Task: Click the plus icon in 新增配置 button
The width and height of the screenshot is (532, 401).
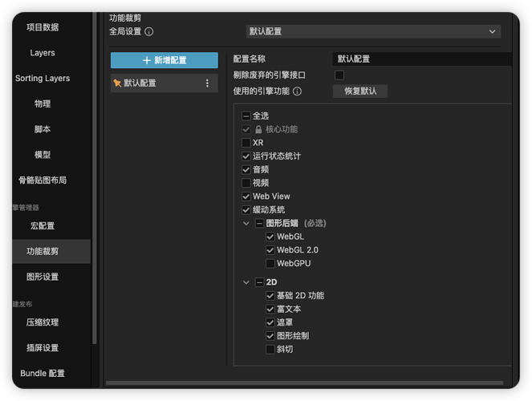Action: [147, 60]
